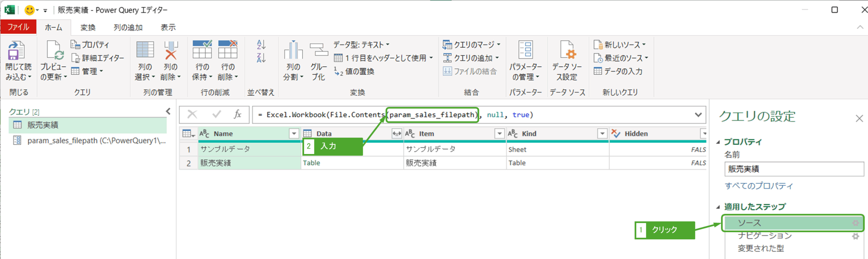Click the Remove Columns (列の削除) icon
This screenshot has width=868, height=259.
coord(171,51)
